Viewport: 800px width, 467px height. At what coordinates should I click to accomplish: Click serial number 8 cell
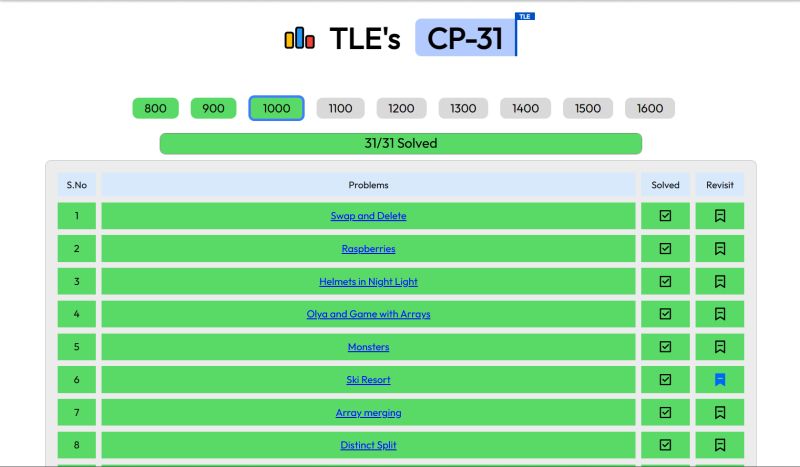click(x=77, y=445)
